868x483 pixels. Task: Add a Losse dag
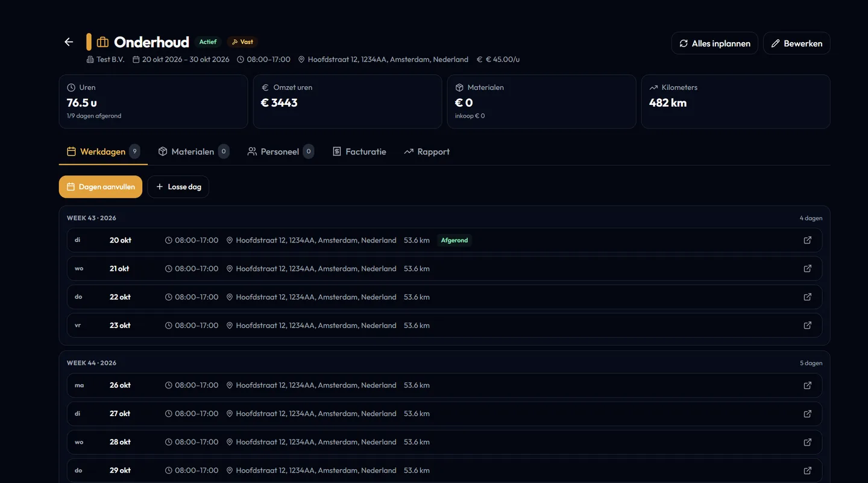(x=178, y=187)
